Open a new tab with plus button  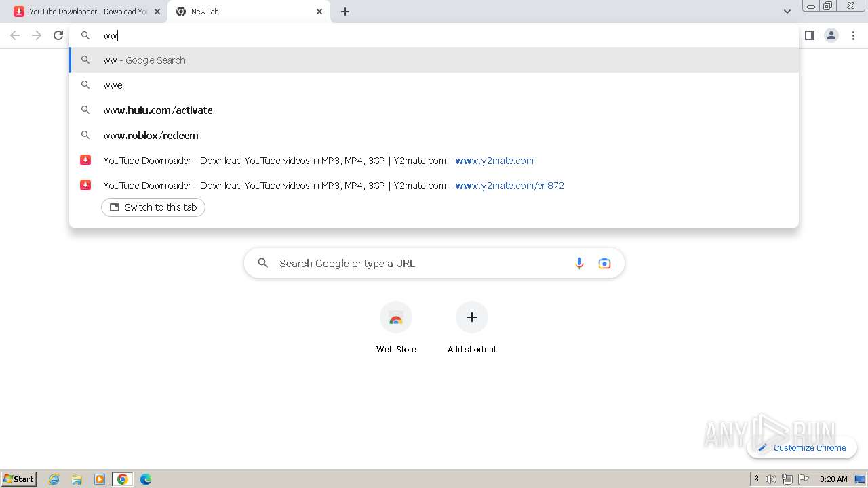(344, 12)
